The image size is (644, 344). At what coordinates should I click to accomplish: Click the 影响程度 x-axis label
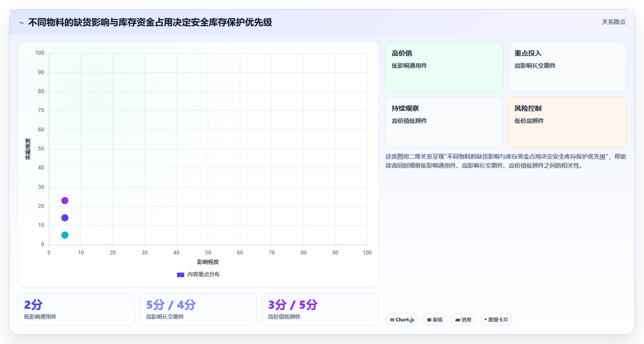(x=208, y=262)
